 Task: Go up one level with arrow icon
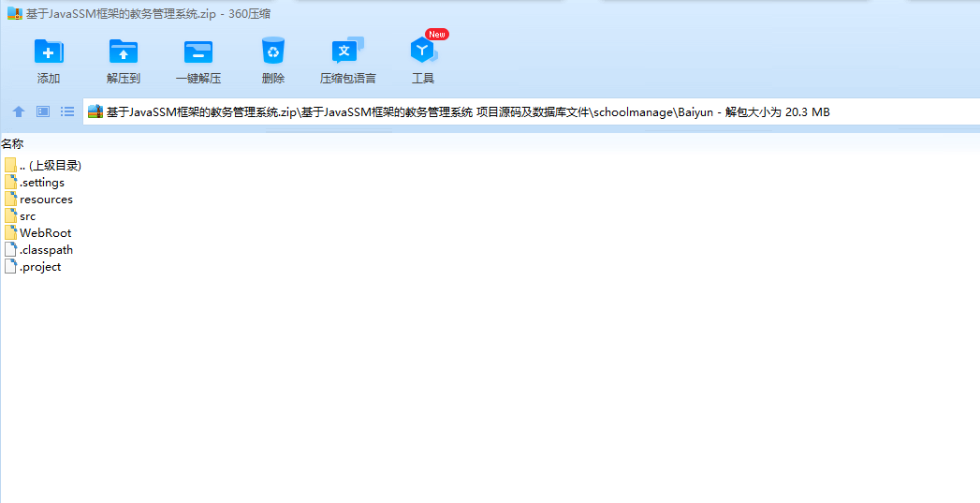pos(19,111)
